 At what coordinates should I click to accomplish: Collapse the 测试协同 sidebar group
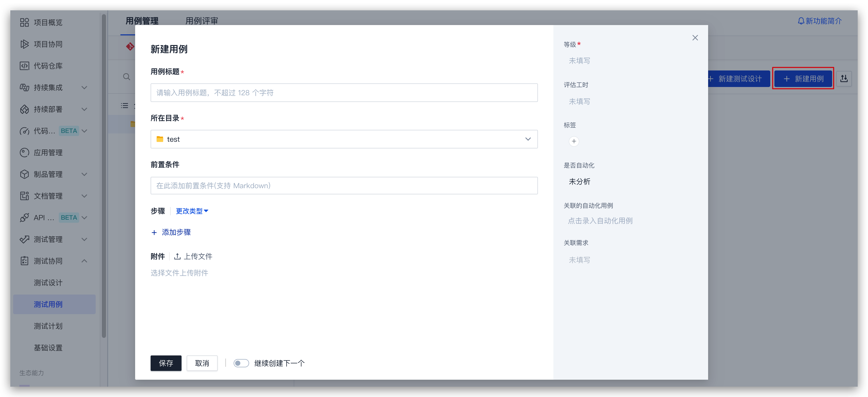coord(85,261)
